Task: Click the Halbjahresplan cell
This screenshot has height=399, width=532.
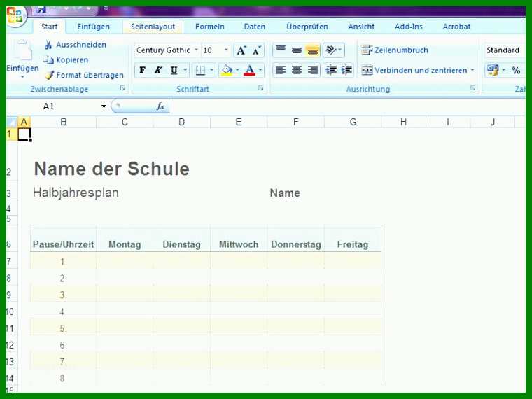Action: pos(76,192)
